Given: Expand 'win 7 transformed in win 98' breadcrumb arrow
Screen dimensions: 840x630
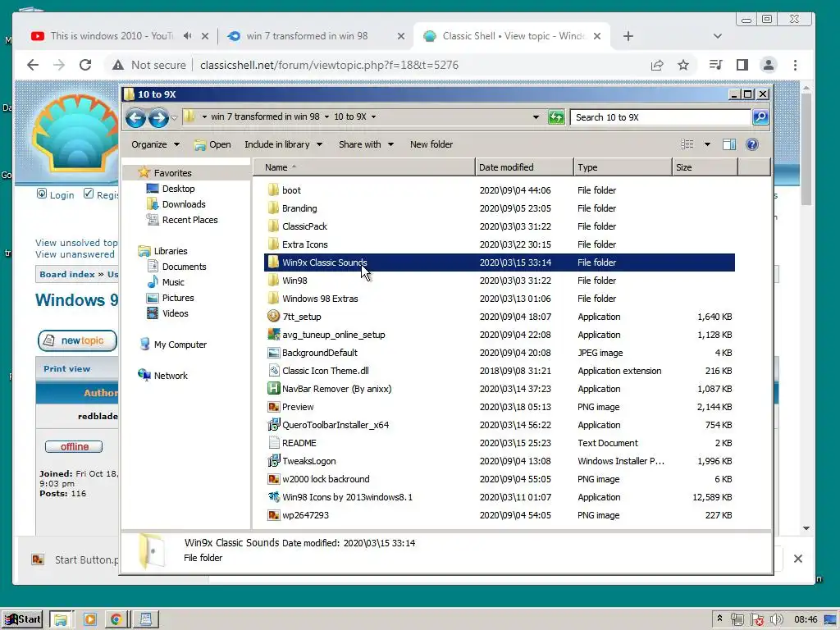Looking at the screenshot, I should click(x=326, y=116).
